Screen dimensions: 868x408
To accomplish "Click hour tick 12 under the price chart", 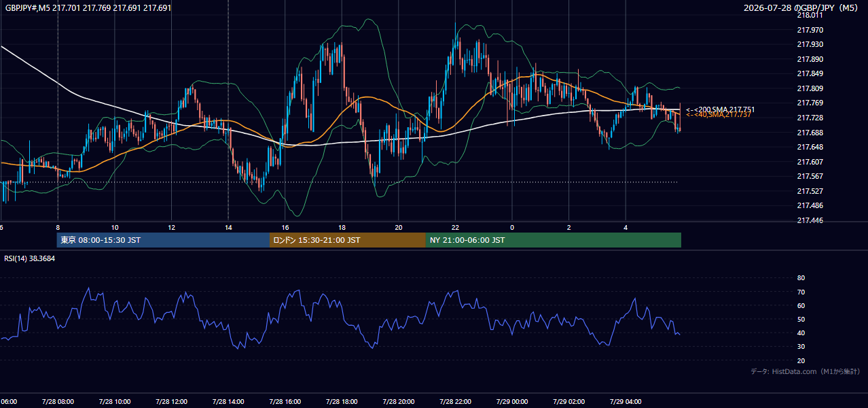I will (171, 227).
